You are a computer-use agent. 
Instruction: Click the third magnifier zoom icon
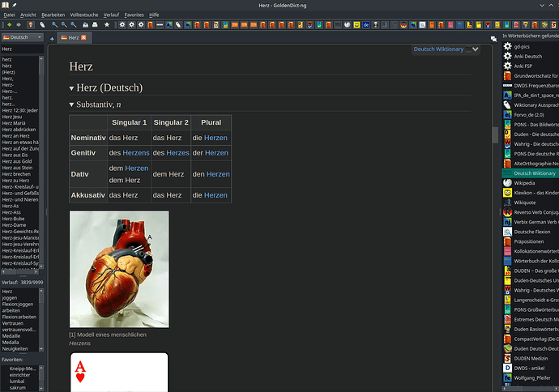pos(74,25)
